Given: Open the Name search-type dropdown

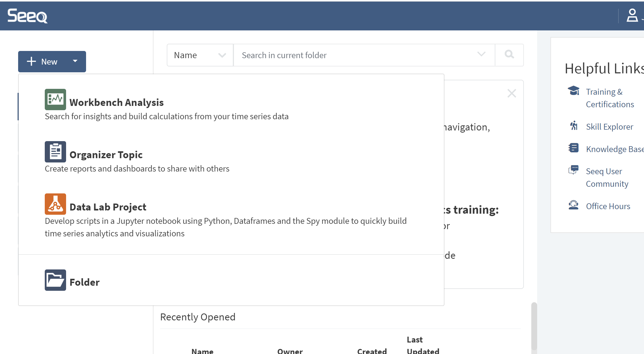Looking at the screenshot, I should [x=200, y=55].
